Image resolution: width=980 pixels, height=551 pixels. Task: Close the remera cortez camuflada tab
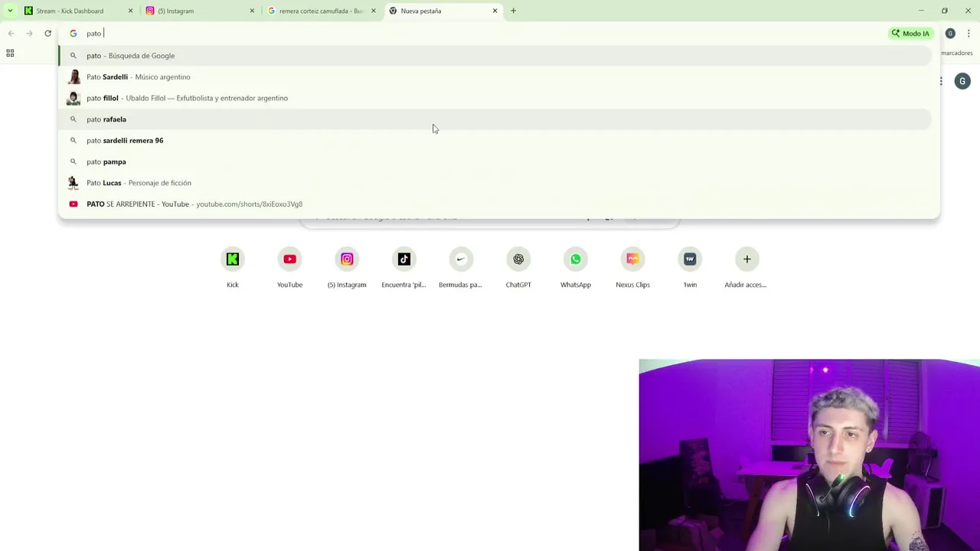pyautogui.click(x=374, y=11)
